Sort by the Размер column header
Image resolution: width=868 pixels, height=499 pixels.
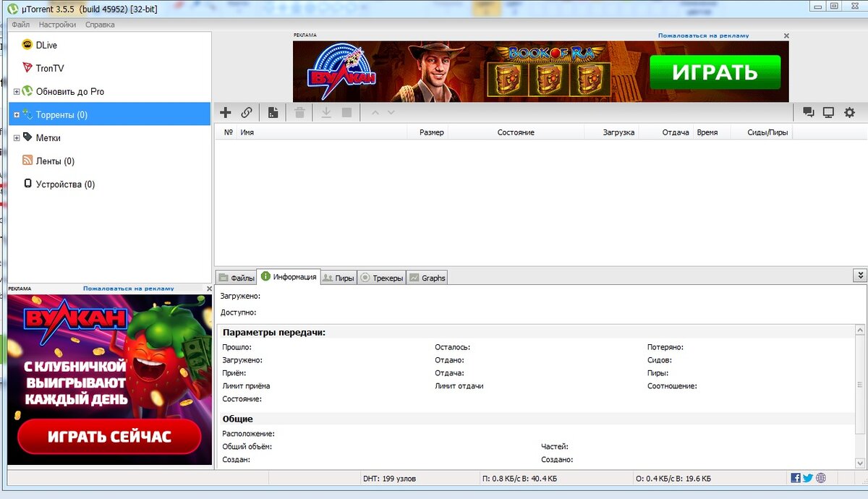click(427, 132)
